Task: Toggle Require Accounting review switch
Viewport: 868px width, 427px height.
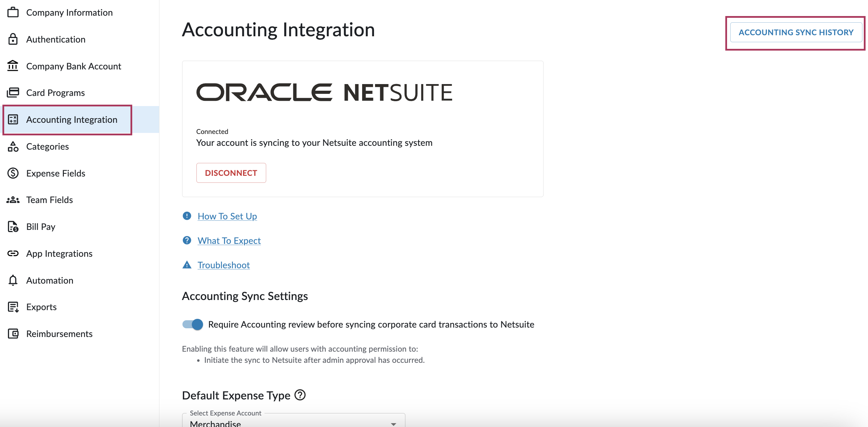Action: 193,324
